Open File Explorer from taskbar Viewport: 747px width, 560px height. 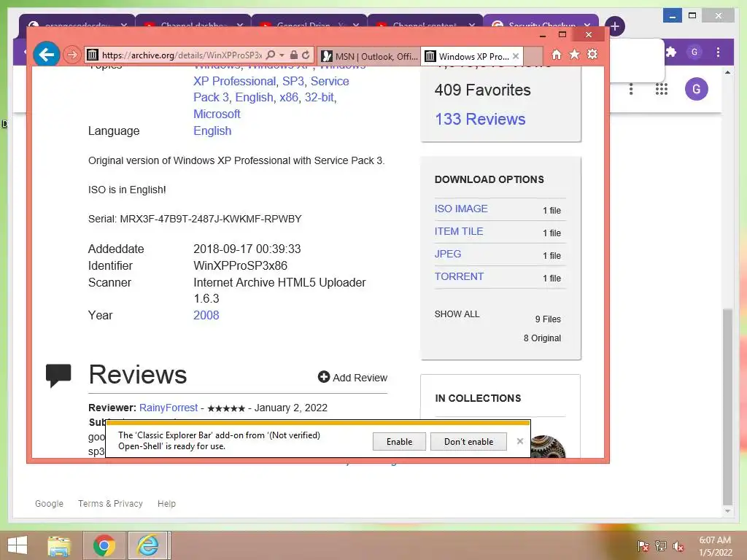[x=59, y=545]
